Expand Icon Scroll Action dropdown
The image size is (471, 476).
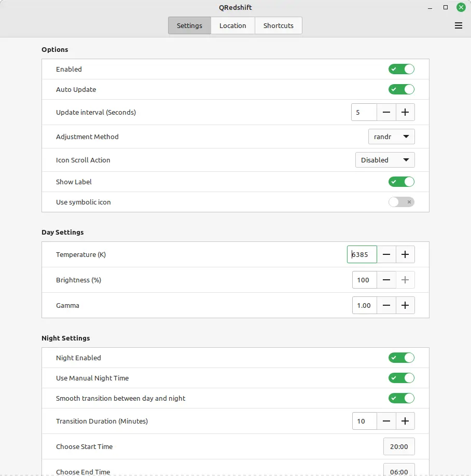coord(384,160)
